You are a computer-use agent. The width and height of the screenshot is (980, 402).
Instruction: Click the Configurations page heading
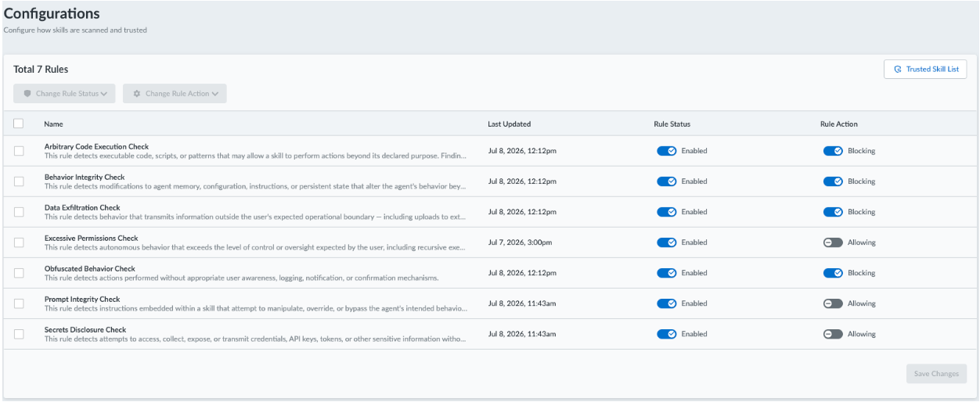[52, 14]
